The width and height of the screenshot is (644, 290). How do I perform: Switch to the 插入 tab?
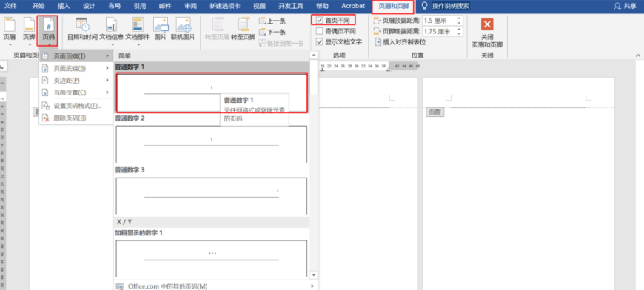[x=64, y=6]
